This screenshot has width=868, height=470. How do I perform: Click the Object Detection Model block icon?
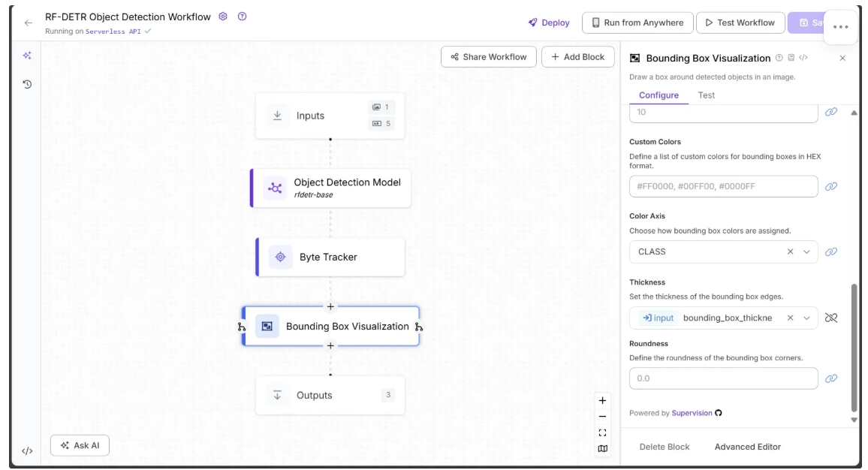(275, 188)
